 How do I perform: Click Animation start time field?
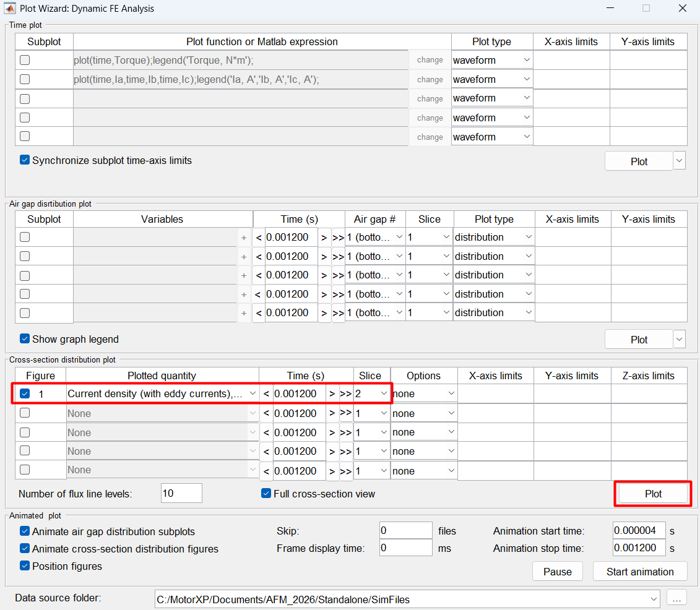point(639,531)
